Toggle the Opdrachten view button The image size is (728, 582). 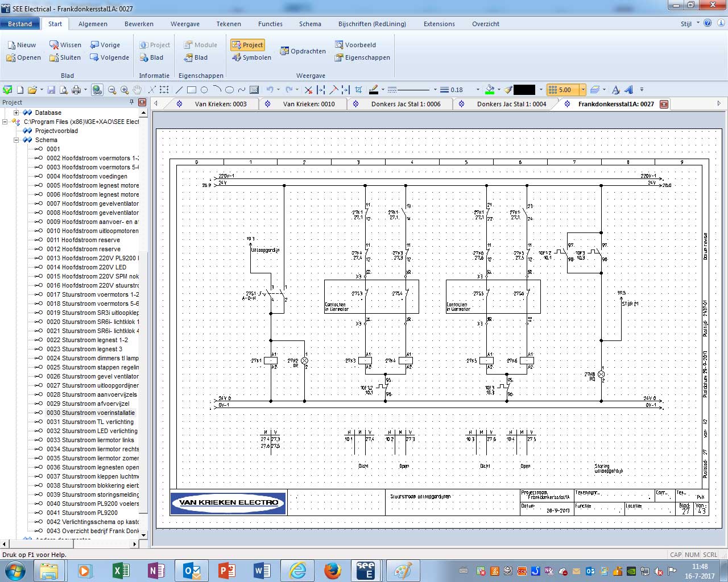(x=303, y=51)
